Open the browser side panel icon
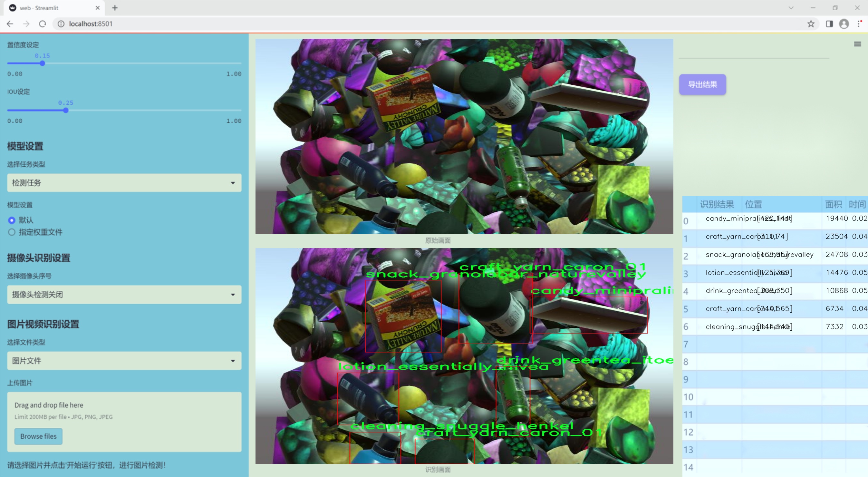The height and width of the screenshot is (477, 868). 829,24
